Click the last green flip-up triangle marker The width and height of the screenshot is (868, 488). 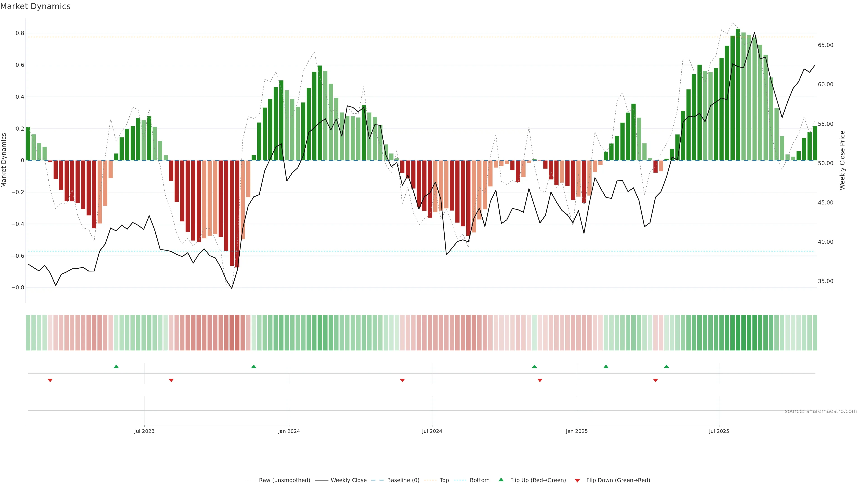click(666, 366)
